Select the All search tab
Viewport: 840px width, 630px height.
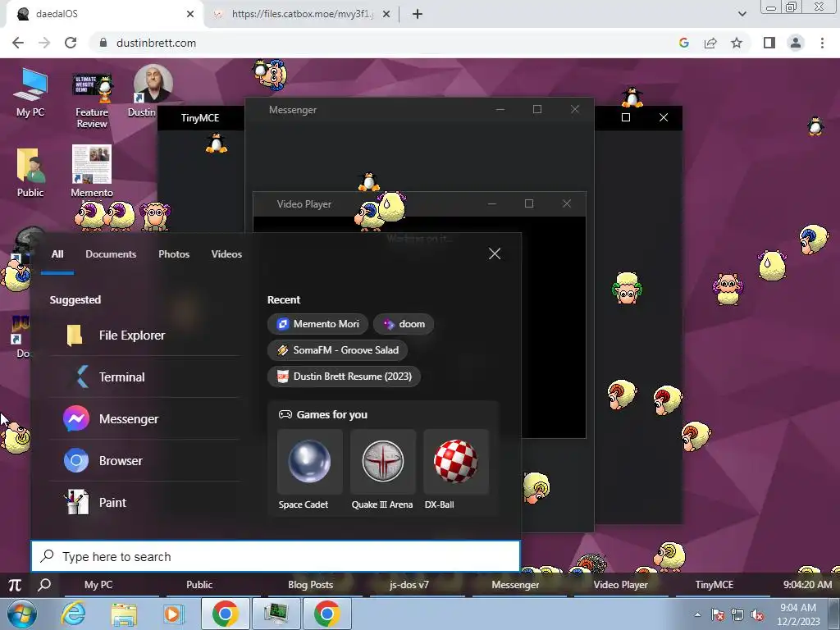pos(57,254)
